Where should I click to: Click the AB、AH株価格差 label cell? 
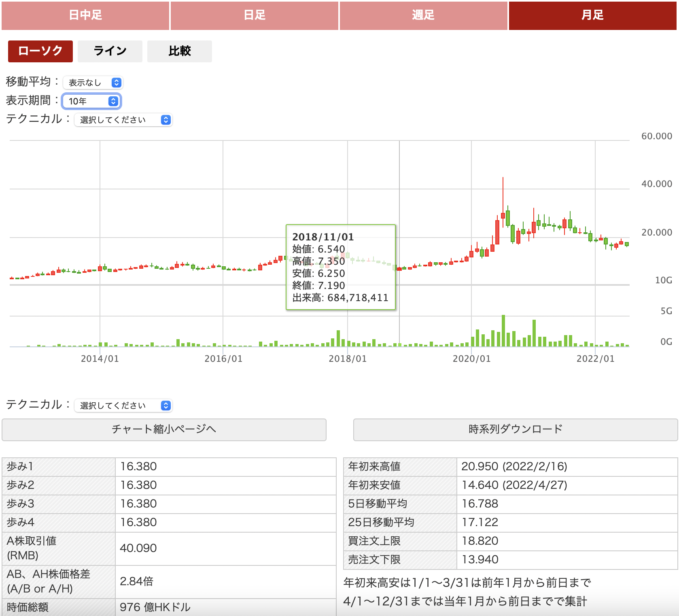coord(59,582)
